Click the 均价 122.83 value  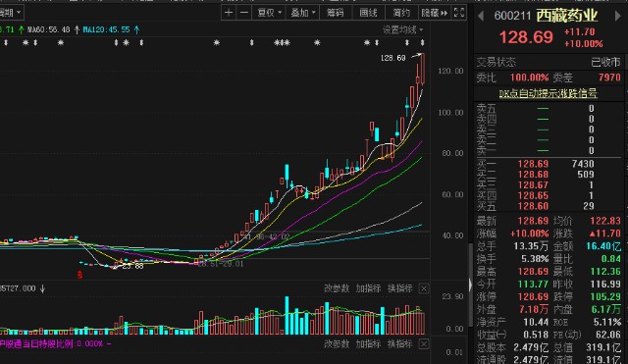[x=605, y=221]
